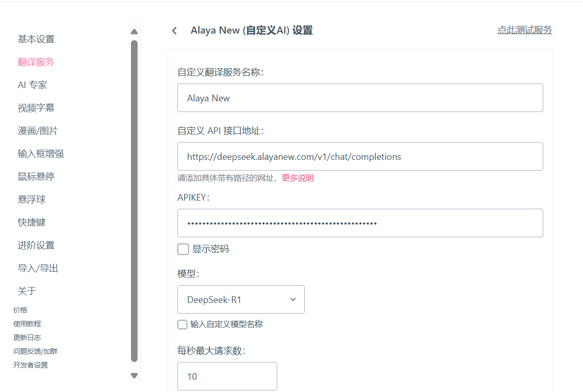The image size is (583, 392).
Task: Open the DeepSeek-R1 model dropdown
Action: (241, 299)
